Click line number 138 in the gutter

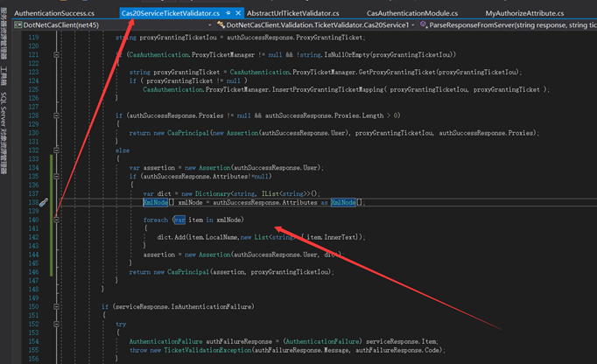click(33, 202)
